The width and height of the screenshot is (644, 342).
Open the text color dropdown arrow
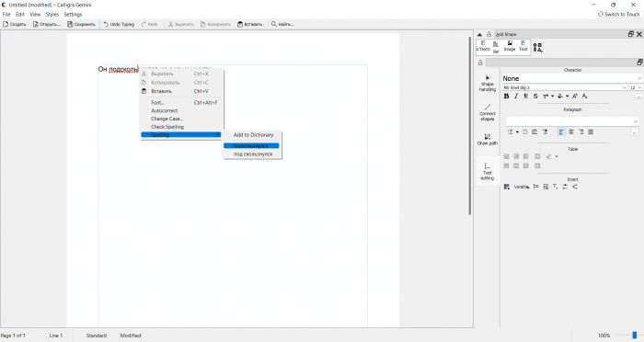click(x=568, y=96)
